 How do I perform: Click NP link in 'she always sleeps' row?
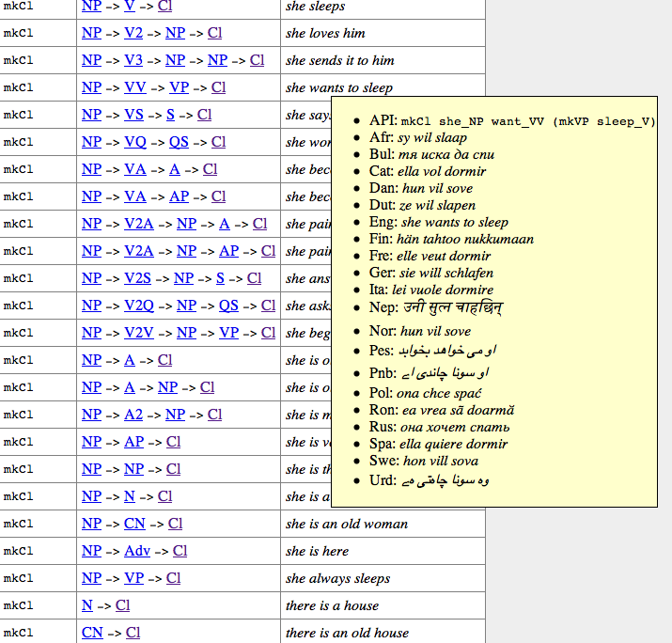(x=91, y=578)
